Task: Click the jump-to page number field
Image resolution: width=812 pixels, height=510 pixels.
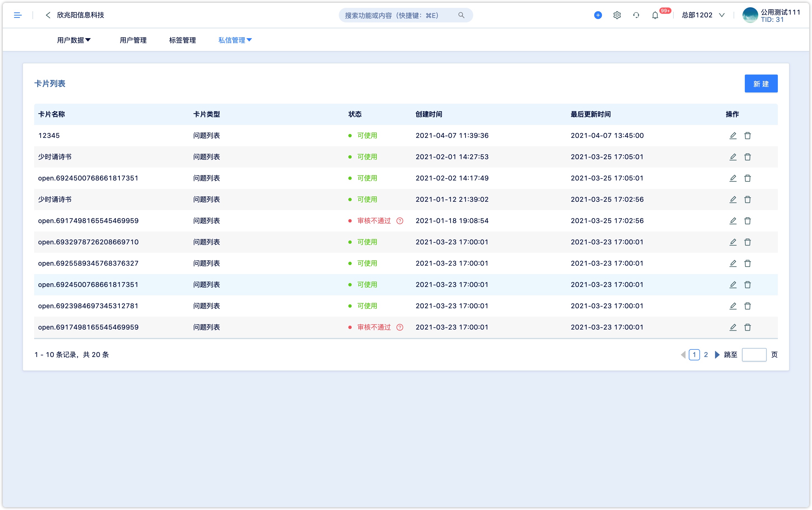Action: pos(754,355)
